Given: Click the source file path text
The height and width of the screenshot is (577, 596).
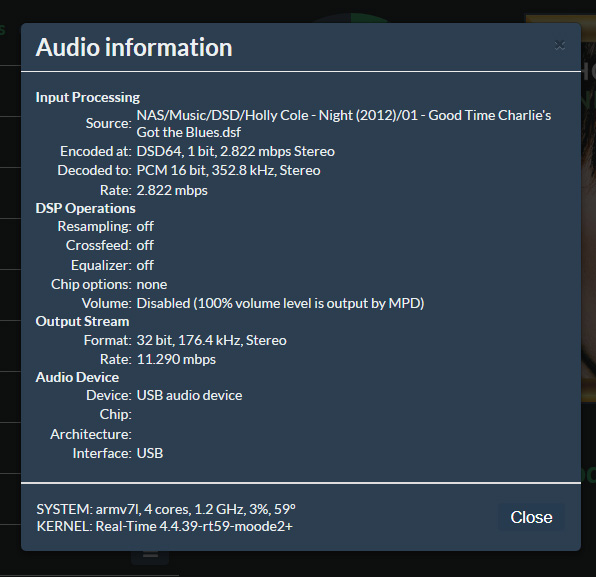Looking at the screenshot, I should [x=344, y=124].
